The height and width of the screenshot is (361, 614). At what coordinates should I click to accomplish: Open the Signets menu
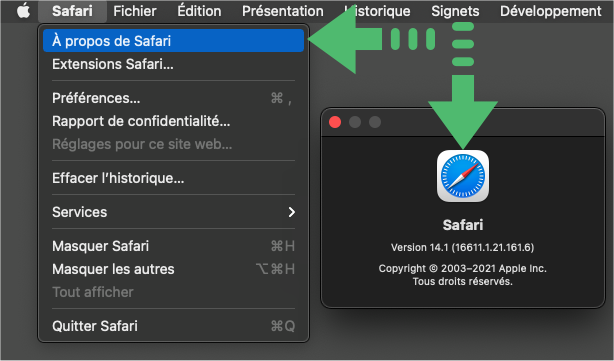coord(455,11)
